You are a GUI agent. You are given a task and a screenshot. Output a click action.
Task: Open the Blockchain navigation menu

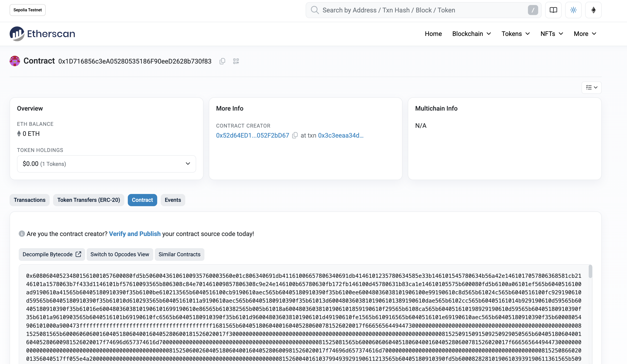click(x=471, y=34)
